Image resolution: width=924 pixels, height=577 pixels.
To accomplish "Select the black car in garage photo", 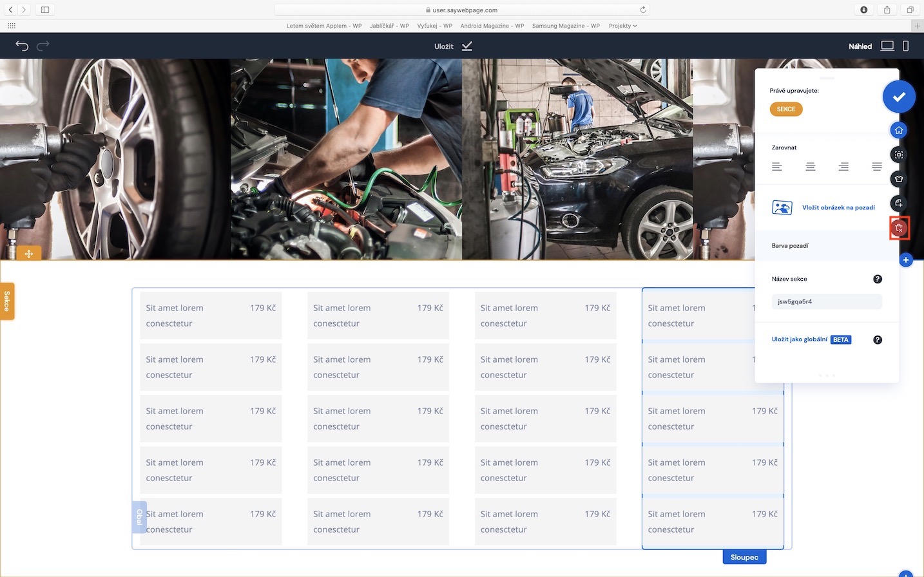I will [x=577, y=159].
